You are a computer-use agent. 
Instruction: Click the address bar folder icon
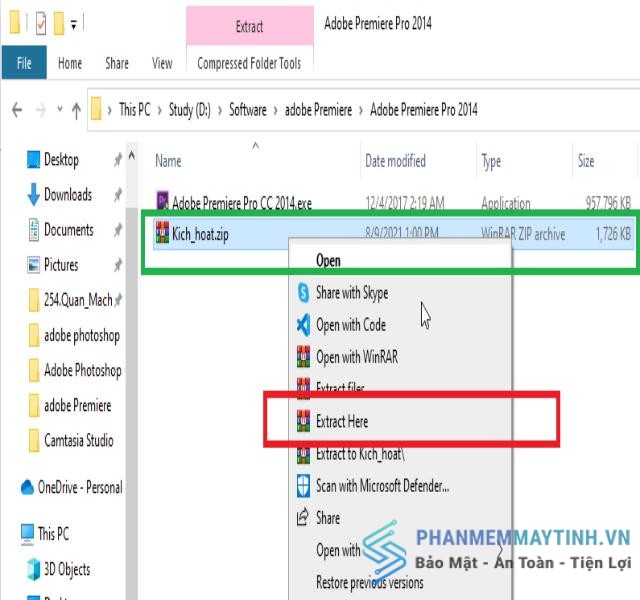(x=96, y=109)
